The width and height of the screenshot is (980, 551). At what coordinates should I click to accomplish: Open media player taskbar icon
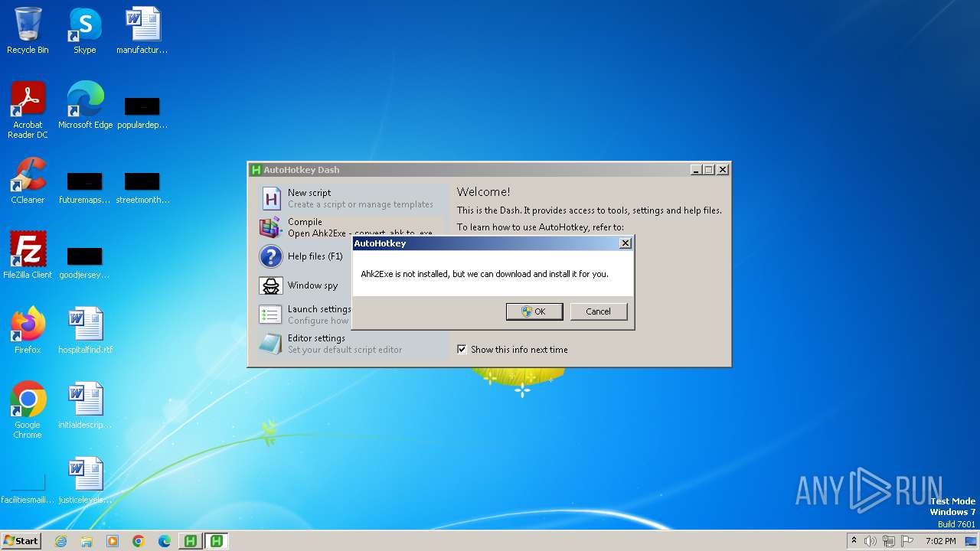tap(113, 541)
